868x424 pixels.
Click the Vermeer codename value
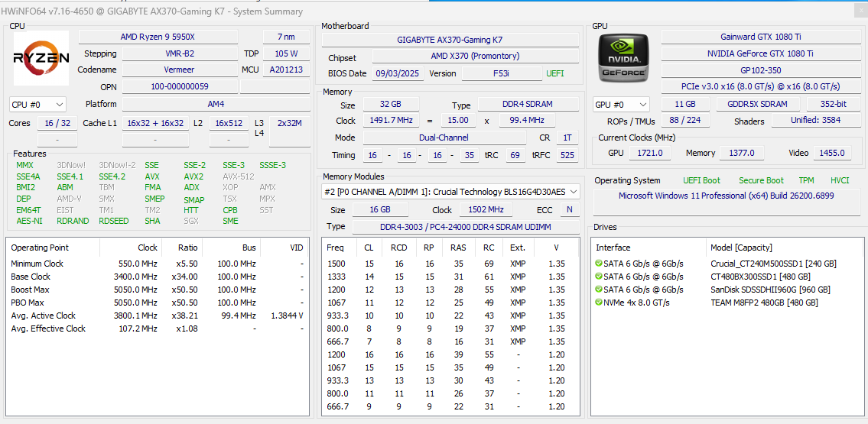click(180, 70)
